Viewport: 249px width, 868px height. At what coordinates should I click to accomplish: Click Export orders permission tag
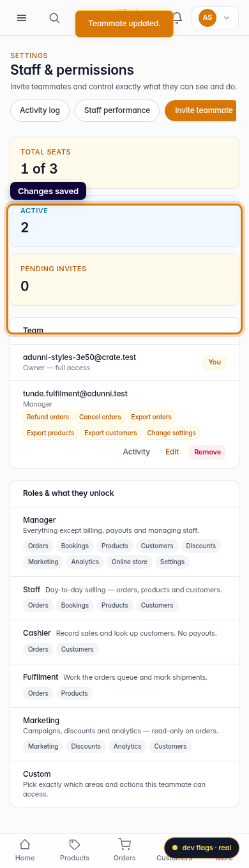[151, 417]
